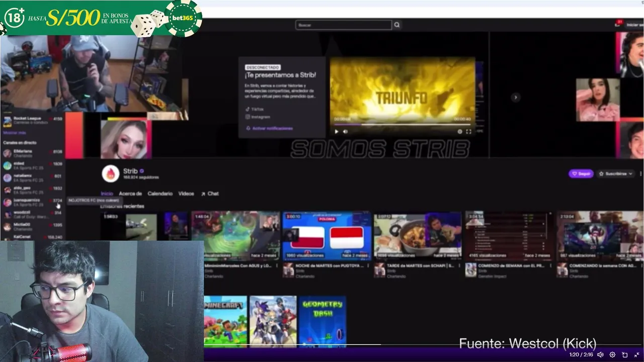Image resolution: width=644 pixels, height=362 pixels.
Task: Open Rocket League sidebar entry
Action: (x=33, y=121)
